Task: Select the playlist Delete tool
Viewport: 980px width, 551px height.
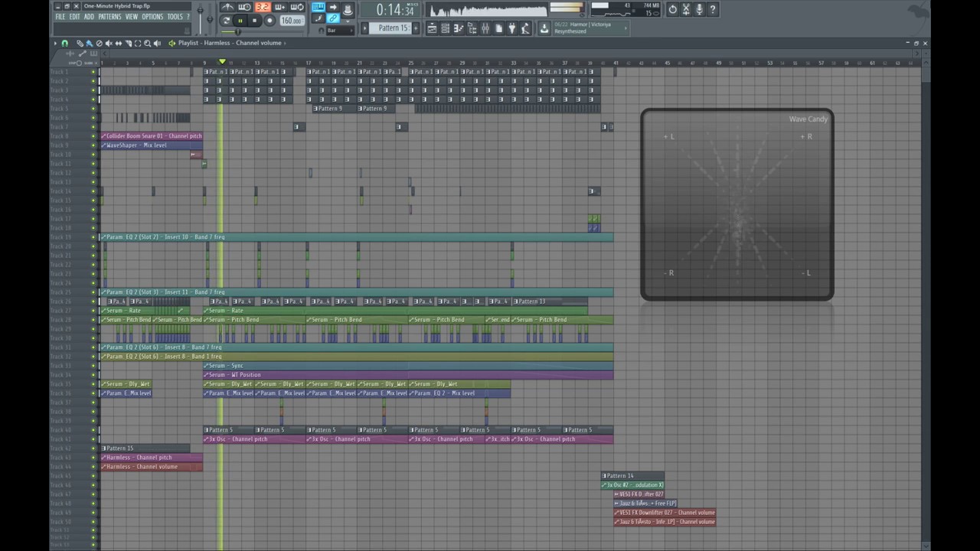Action: click(99, 43)
